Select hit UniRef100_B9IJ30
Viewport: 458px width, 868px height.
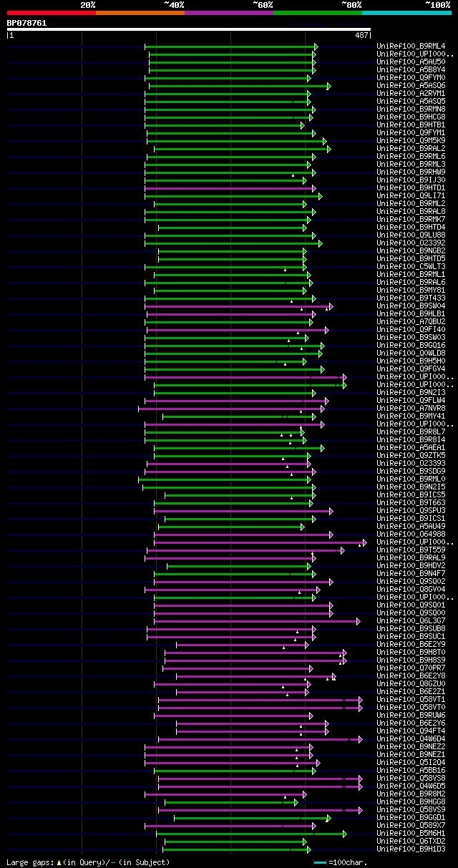coord(411,180)
